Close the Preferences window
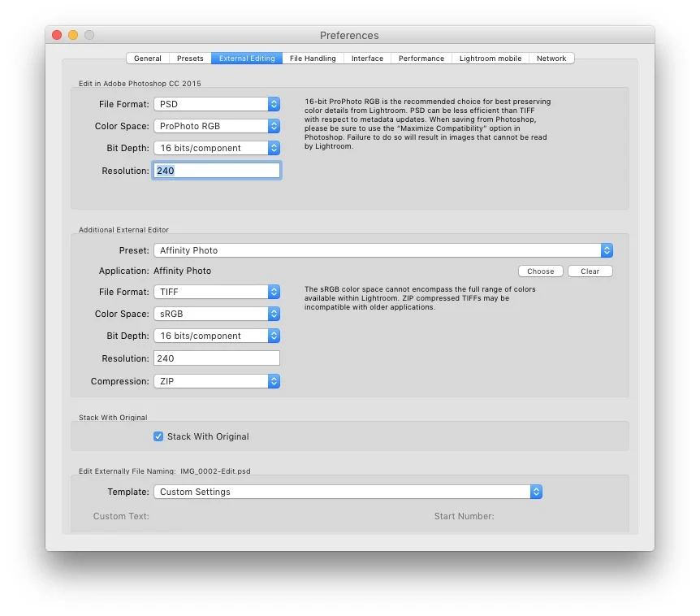Screen dimensions: 700x616 (57, 35)
